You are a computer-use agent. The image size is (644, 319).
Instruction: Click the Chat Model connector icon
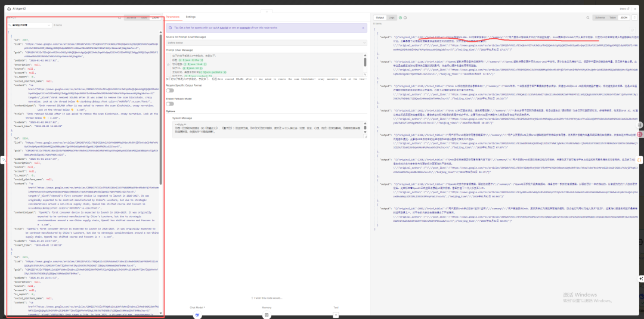coord(197,314)
